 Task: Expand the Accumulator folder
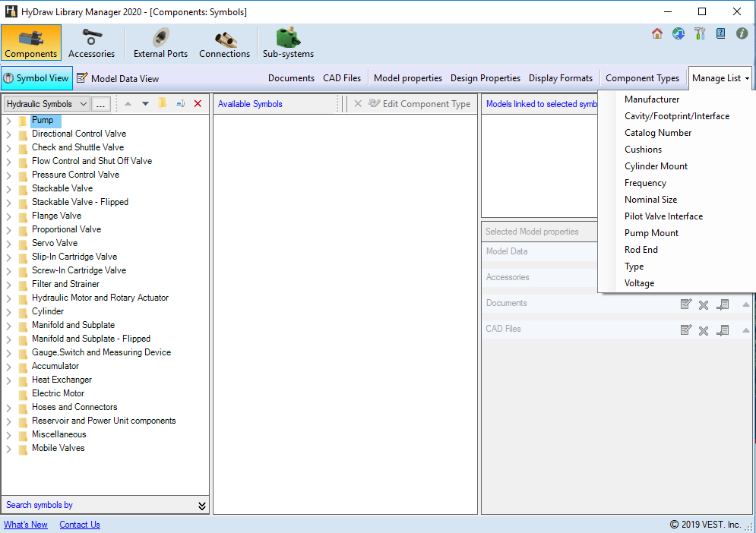pos(8,367)
